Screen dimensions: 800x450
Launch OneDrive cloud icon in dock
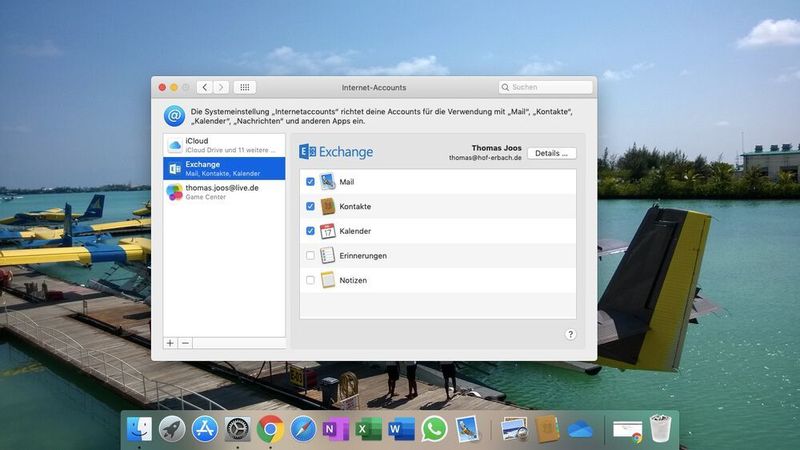click(x=580, y=430)
